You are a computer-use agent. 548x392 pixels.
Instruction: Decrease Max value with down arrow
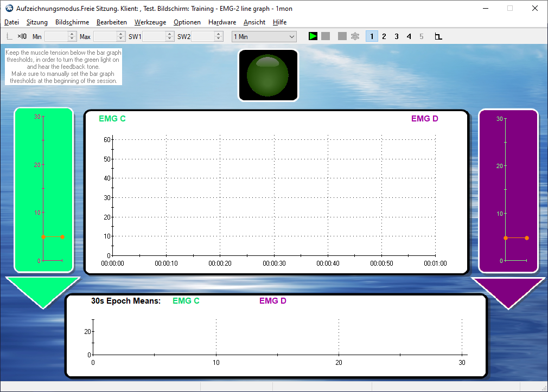click(121, 39)
